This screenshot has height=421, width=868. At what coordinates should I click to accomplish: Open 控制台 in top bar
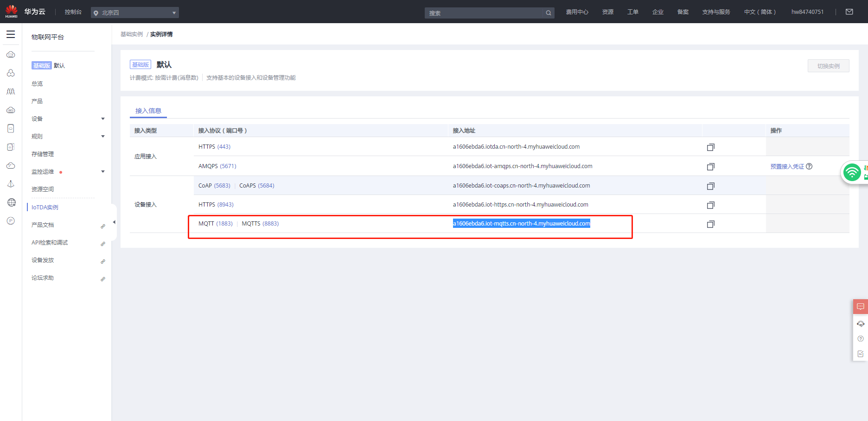73,12
